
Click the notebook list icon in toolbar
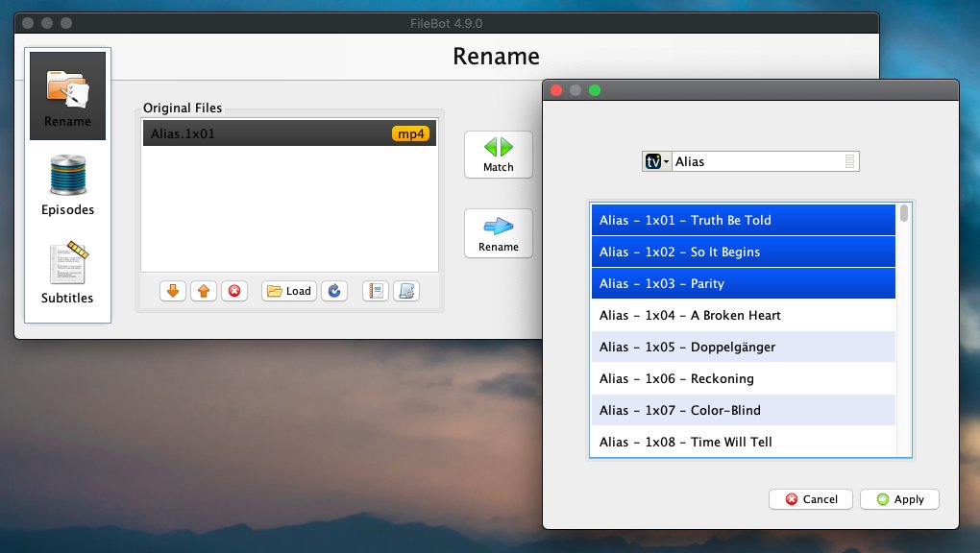pyautogui.click(x=376, y=291)
